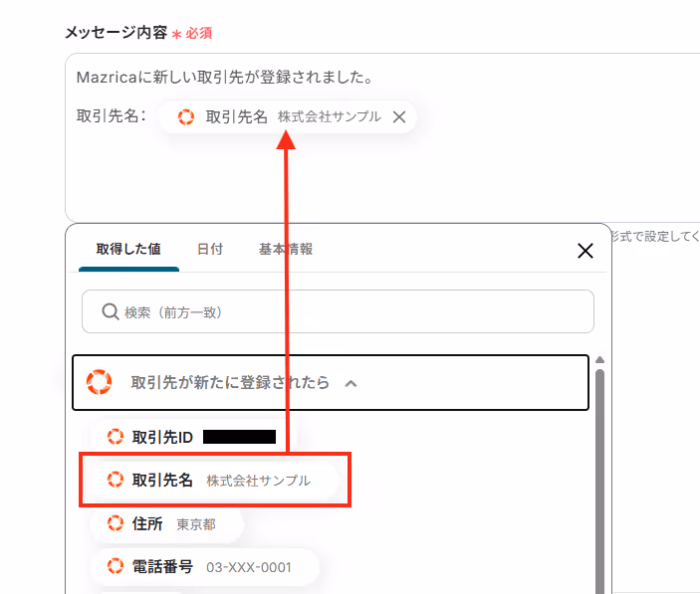This screenshot has width=700, height=594.
Task: Open the 基本情報 tab
Action: pyautogui.click(x=286, y=249)
